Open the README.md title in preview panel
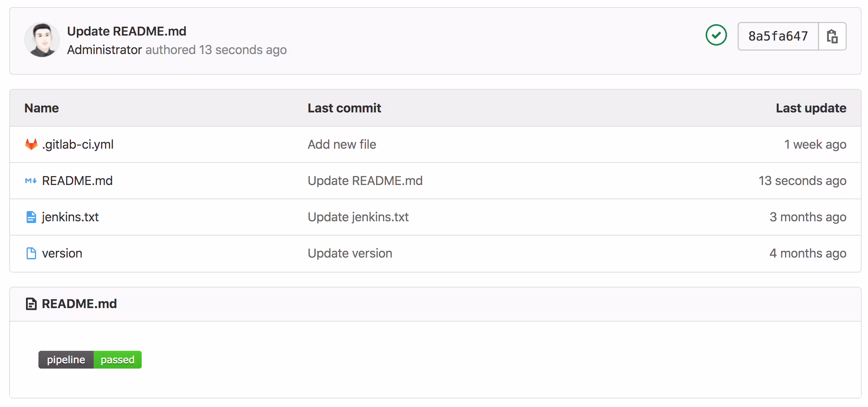The height and width of the screenshot is (407, 868). pos(79,304)
